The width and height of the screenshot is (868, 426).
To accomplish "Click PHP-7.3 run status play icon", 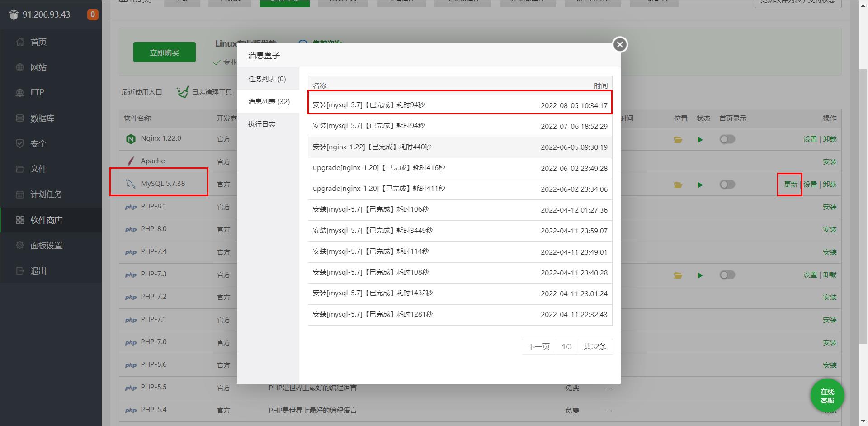I will (700, 275).
